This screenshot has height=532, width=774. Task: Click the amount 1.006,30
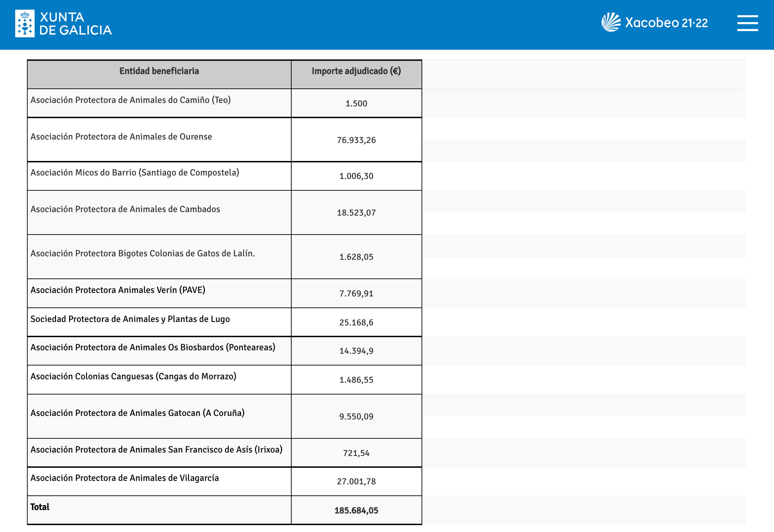tap(356, 176)
